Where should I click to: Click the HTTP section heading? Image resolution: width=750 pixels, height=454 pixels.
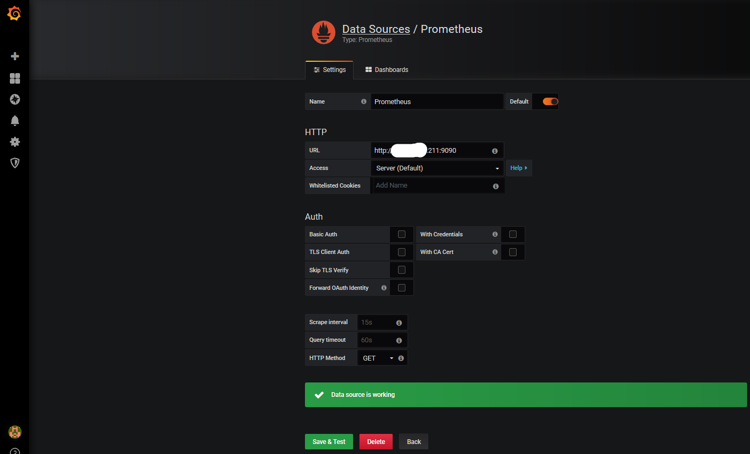pos(316,132)
